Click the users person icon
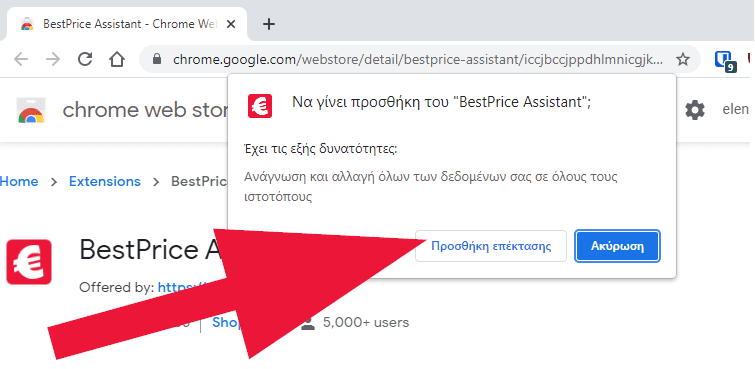 [x=308, y=322]
